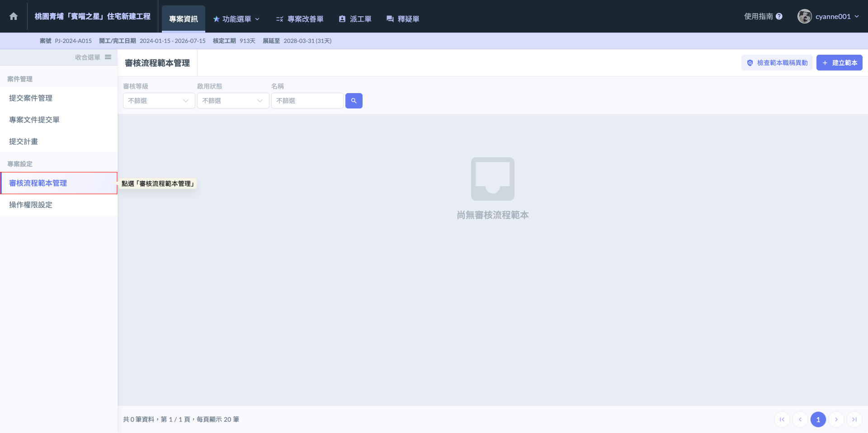
Task: Go to the home icon
Action: (14, 16)
